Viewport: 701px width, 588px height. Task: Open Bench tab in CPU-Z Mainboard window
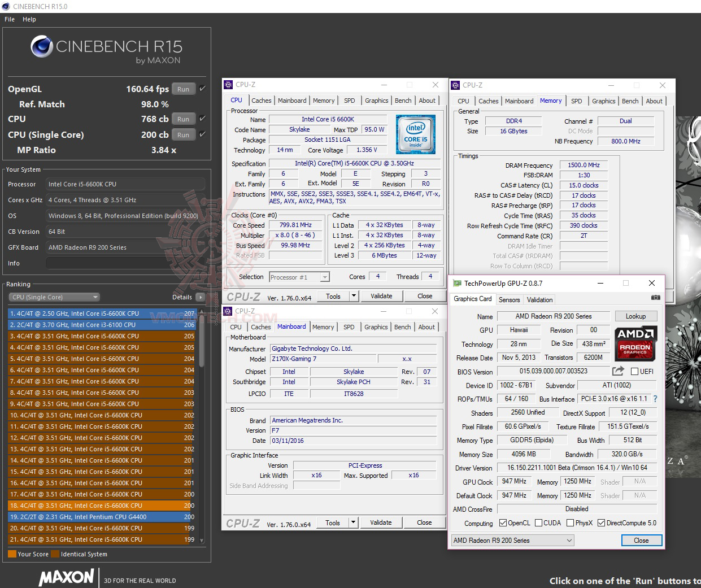tap(403, 327)
